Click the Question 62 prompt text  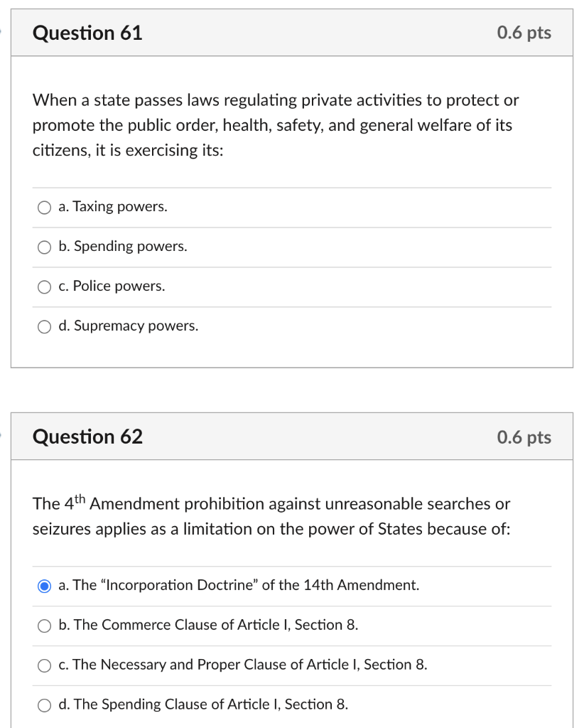point(270,516)
